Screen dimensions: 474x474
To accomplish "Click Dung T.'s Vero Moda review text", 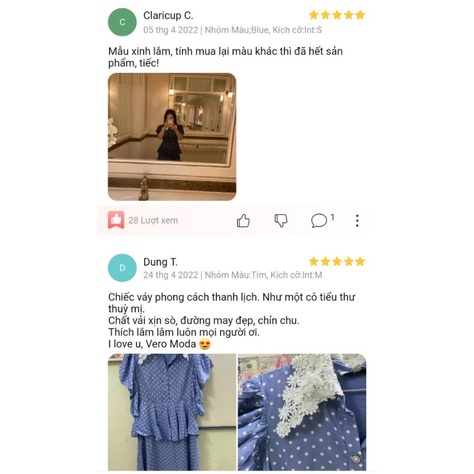I will pos(232,320).
